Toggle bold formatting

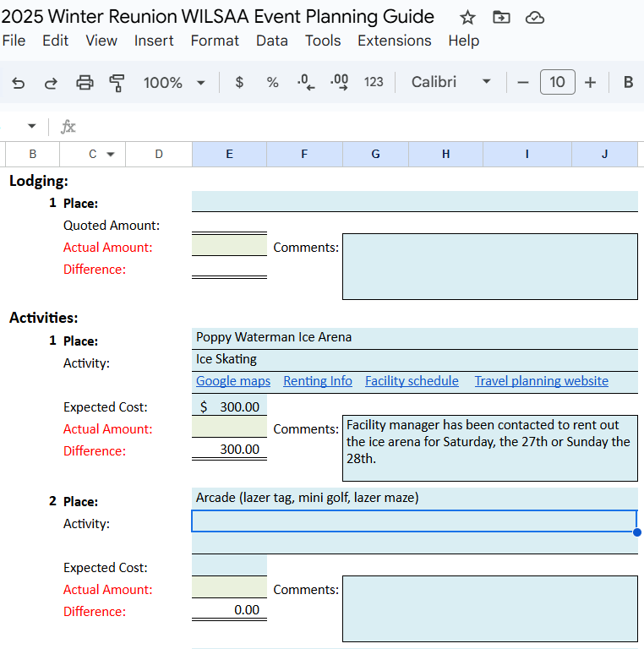628,82
